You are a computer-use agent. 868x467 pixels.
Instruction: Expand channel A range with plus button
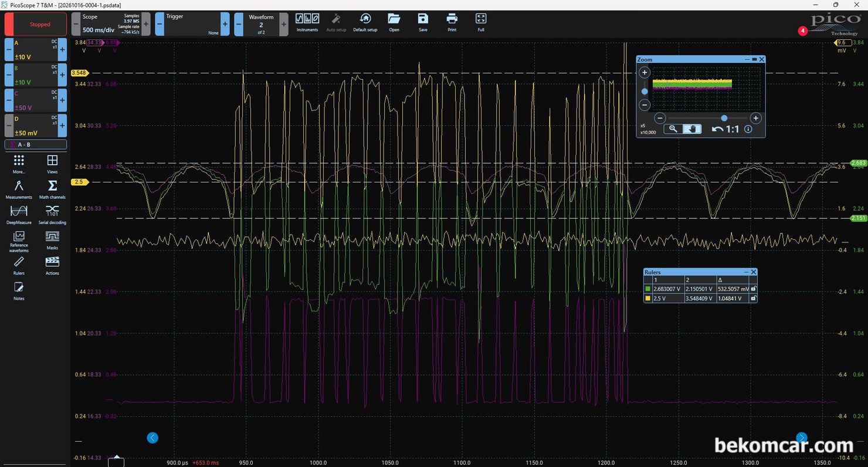click(63, 50)
